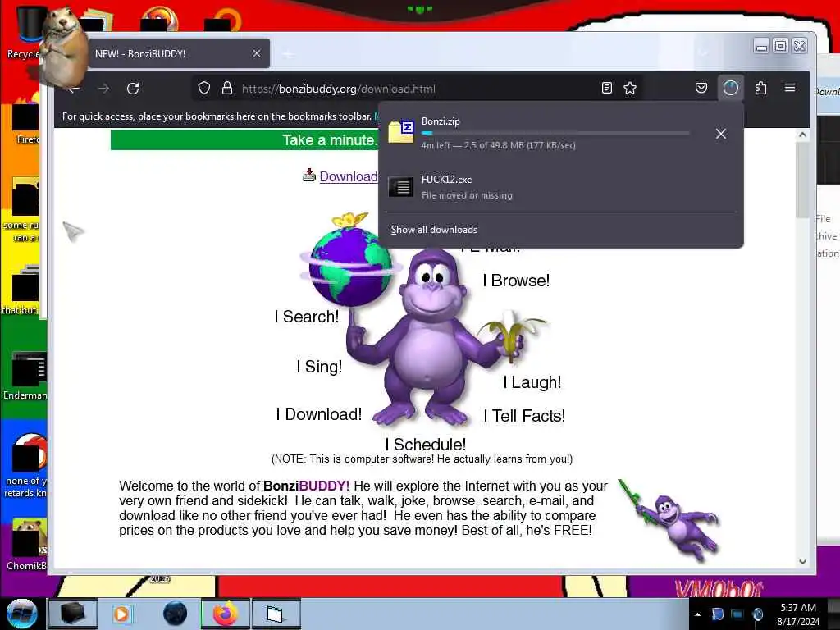The width and height of the screenshot is (840, 630).
Task: Click 'I Laugh!' text
Action: 532,382
